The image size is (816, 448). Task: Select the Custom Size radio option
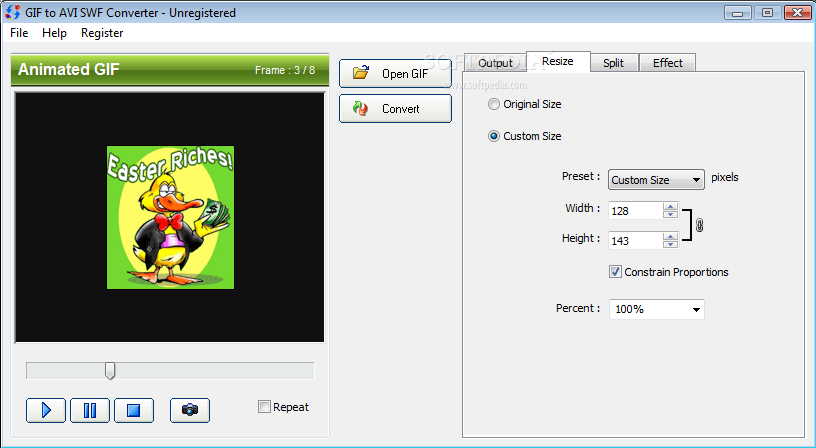coord(493,136)
